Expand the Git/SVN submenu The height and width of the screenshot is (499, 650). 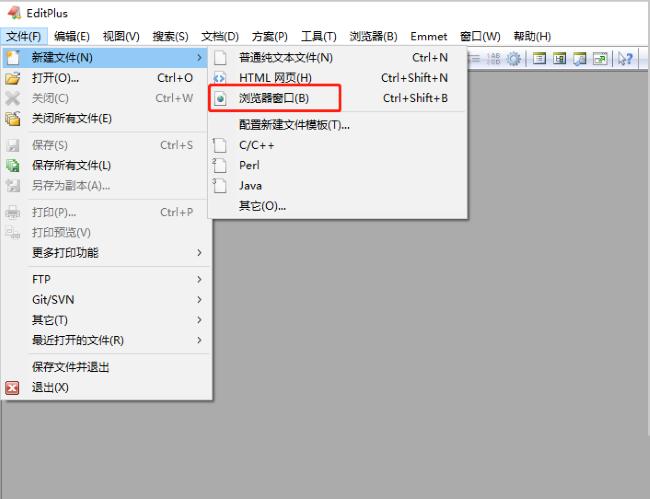(199, 300)
